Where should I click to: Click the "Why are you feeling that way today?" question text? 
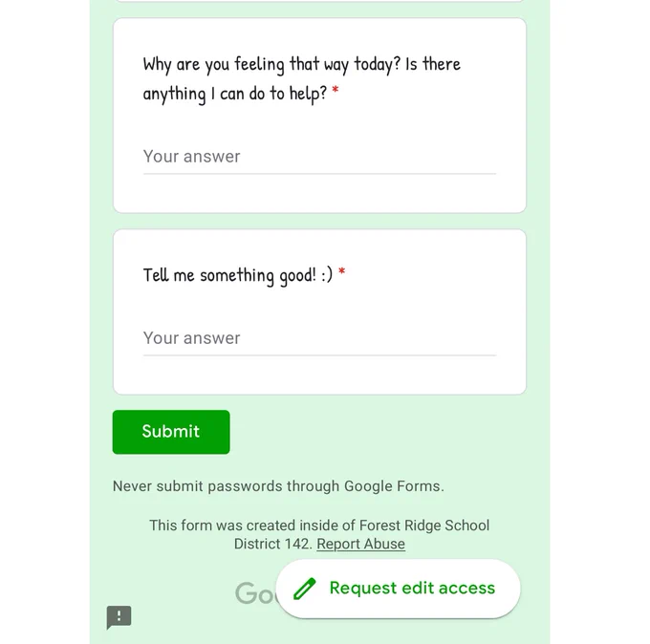[271, 65]
